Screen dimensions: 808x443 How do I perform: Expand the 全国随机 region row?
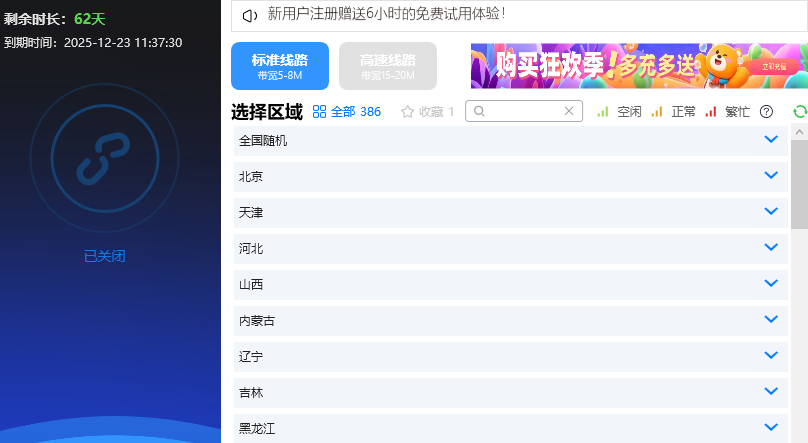(510, 141)
